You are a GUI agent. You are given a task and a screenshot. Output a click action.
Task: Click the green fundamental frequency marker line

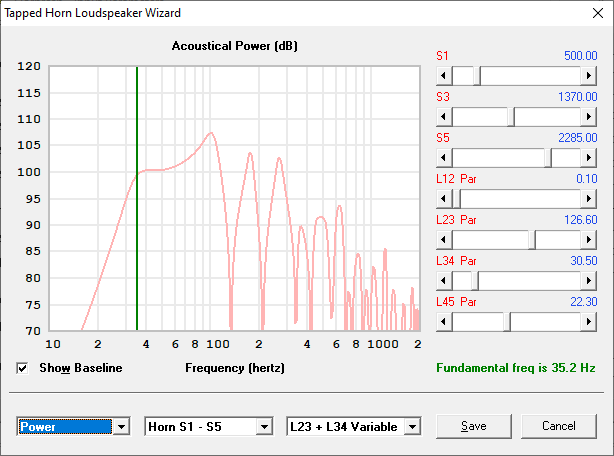click(137, 198)
